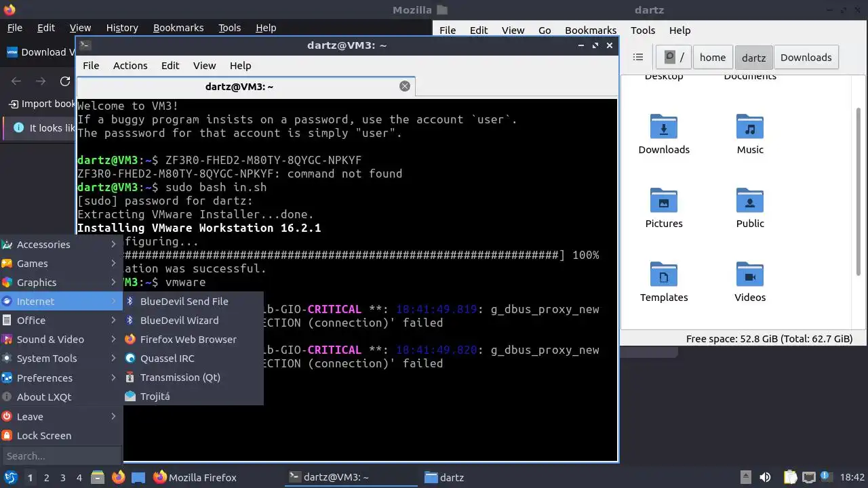Open the terminal Edit menu
868x488 pixels.
170,66
